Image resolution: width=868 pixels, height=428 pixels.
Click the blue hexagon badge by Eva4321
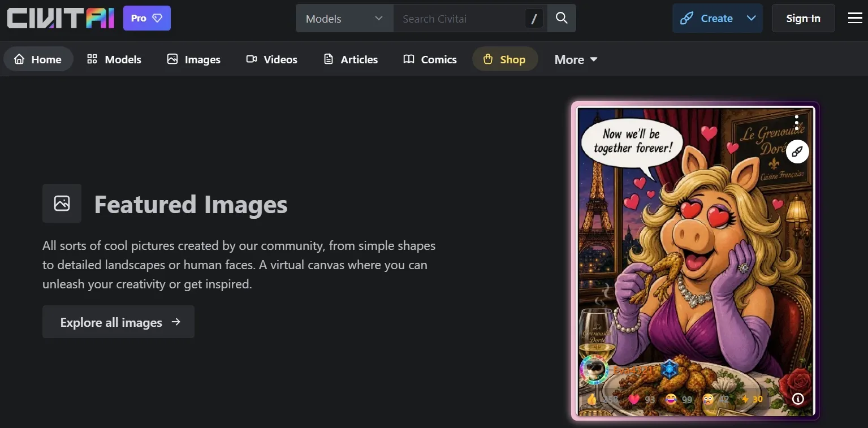pyautogui.click(x=670, y=370)
